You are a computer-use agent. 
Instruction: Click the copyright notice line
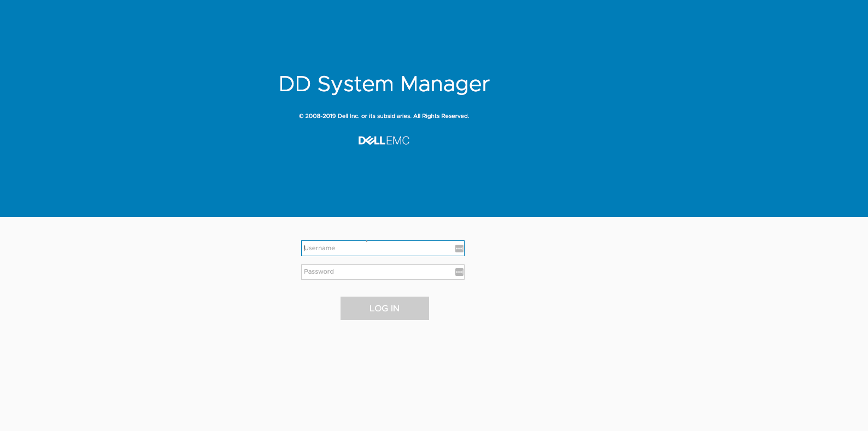384,116
